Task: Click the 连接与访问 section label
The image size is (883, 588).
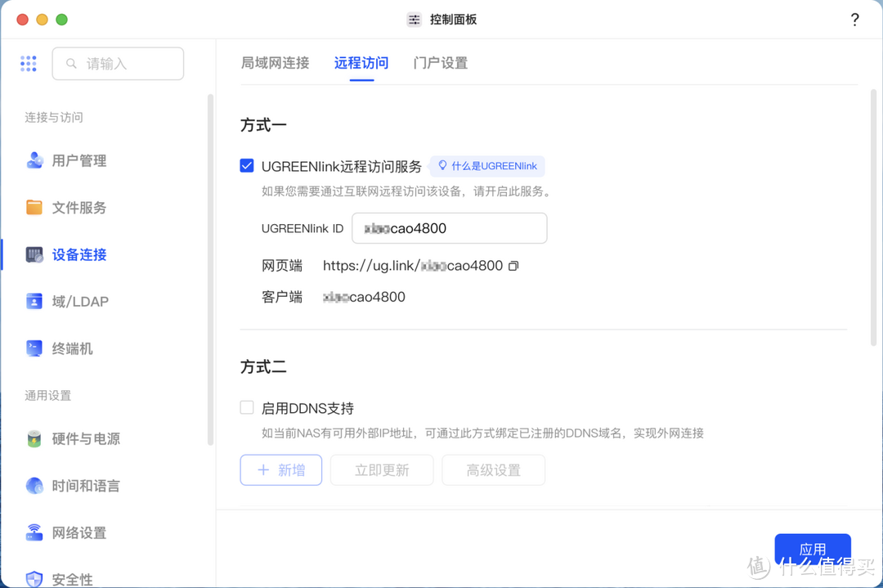Action: (x=53, y=117)
